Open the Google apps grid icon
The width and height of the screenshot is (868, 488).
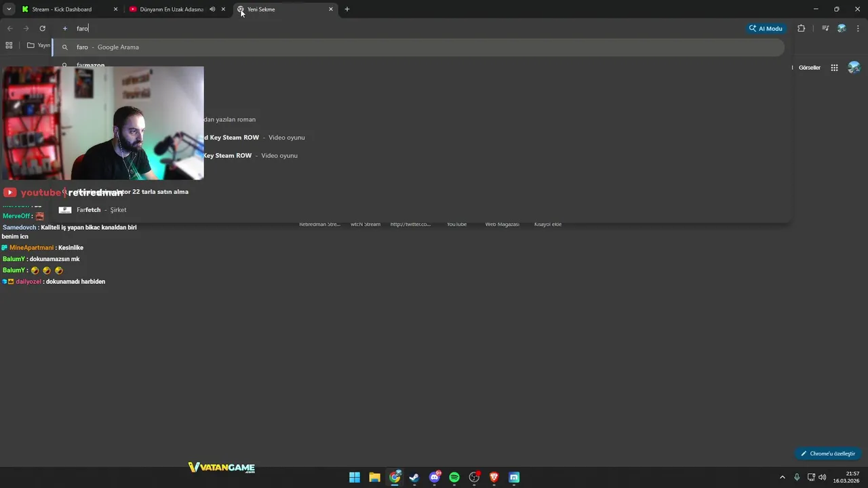[x=835, y=68]
